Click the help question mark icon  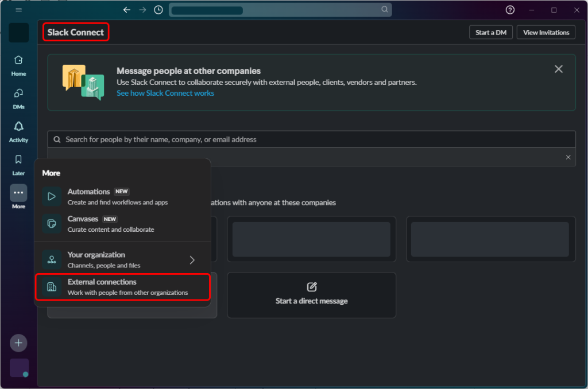coord(510,10)
